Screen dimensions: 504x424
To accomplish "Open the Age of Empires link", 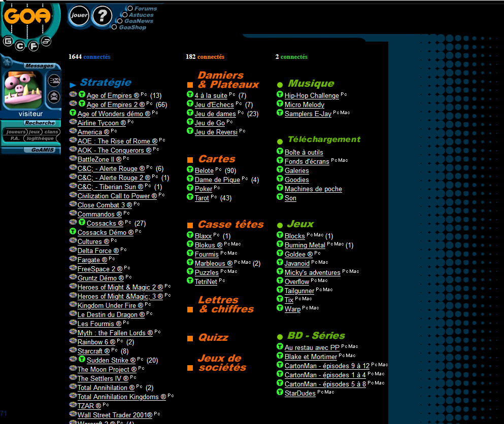I will [113, 96].
